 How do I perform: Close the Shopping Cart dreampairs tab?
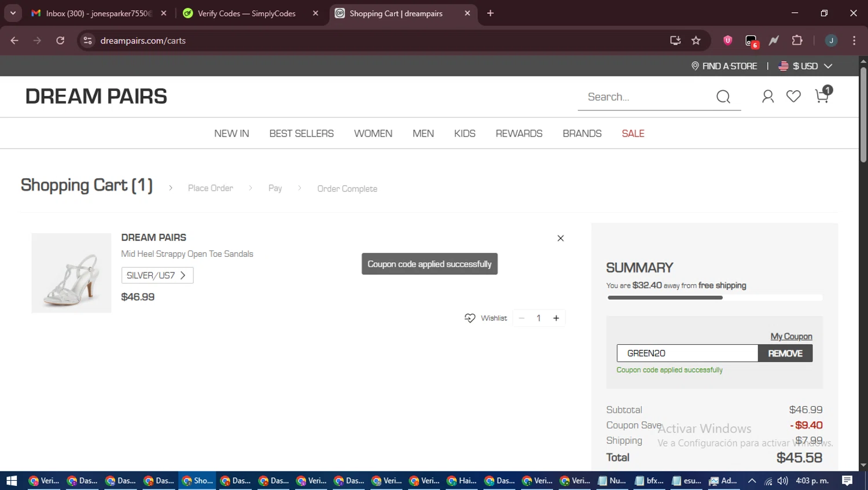468,13
